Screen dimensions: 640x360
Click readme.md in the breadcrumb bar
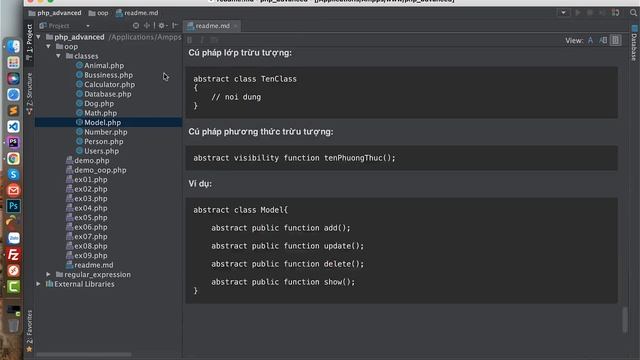tap(137, 13)
